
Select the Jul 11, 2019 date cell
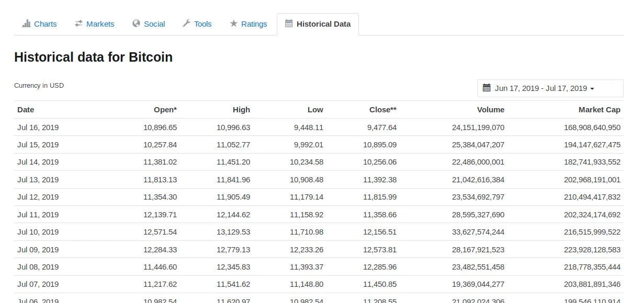point(38,215)
